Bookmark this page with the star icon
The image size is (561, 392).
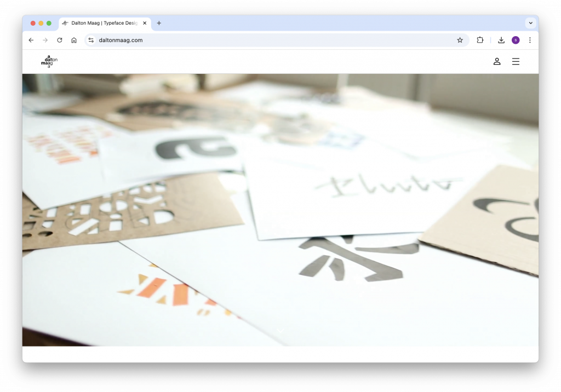coord(460,40)
